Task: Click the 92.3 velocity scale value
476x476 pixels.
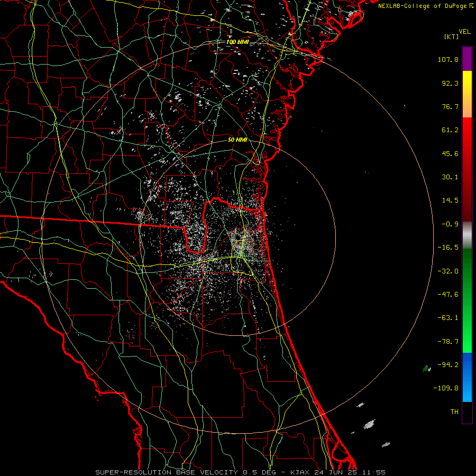Action: coord(450,83)
